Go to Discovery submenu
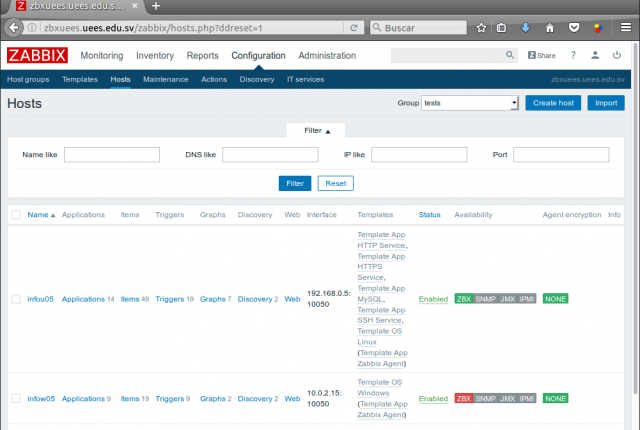This screenshot has height=430, width=640. click(257, 79)
